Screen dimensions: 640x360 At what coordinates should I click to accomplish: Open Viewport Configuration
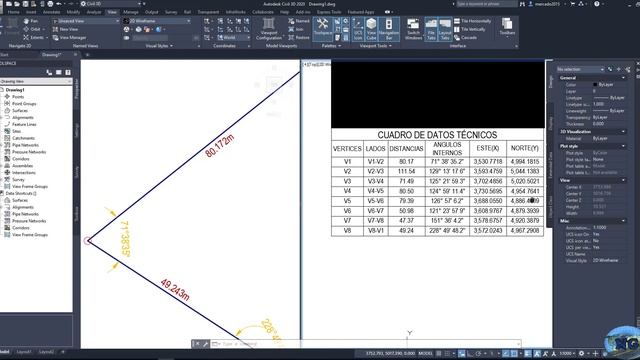pos(269,29)
